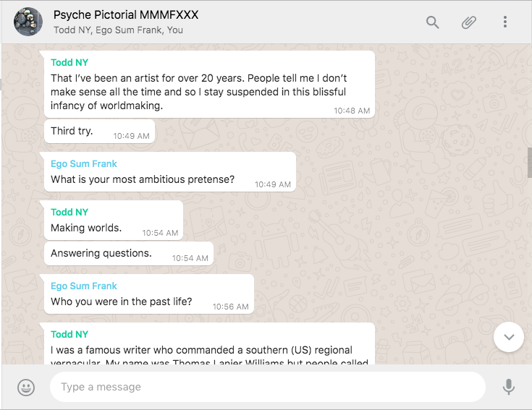Click 'Who you were in the past life?' message
Screen dimensions: 532x410
[122, 302]
